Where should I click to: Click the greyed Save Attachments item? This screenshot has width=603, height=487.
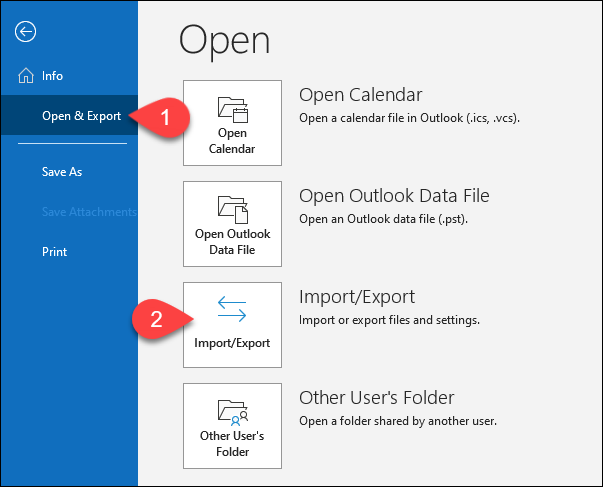[89, 212]
